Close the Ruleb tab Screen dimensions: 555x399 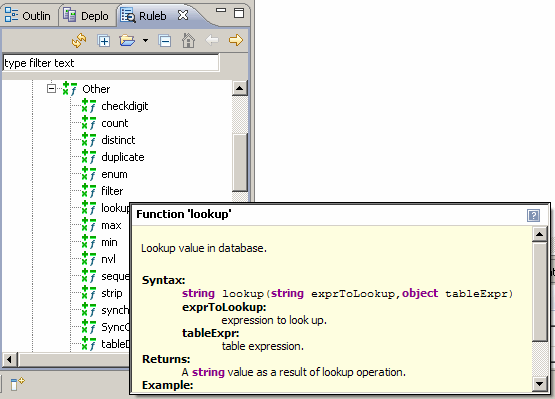[x=183, y=15]
